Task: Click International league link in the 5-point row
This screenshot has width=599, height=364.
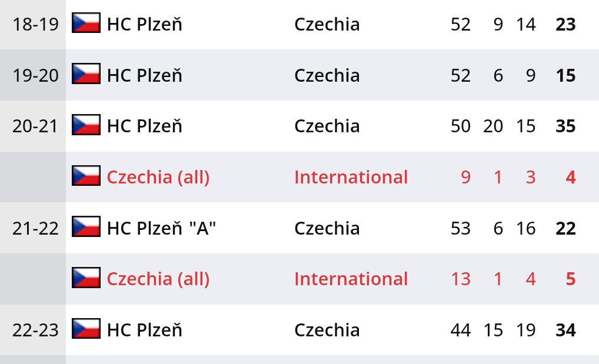Action: (x=351, y=279)
